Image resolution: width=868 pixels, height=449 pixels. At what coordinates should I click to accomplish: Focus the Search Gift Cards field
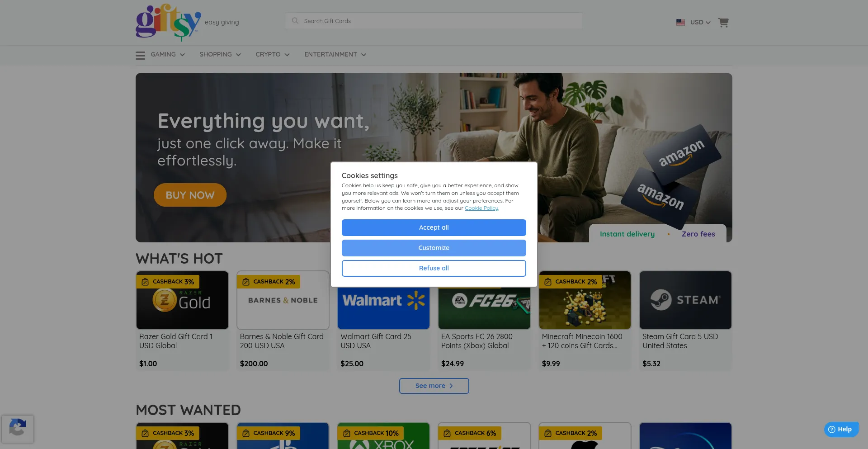click(x=434, y=21)
